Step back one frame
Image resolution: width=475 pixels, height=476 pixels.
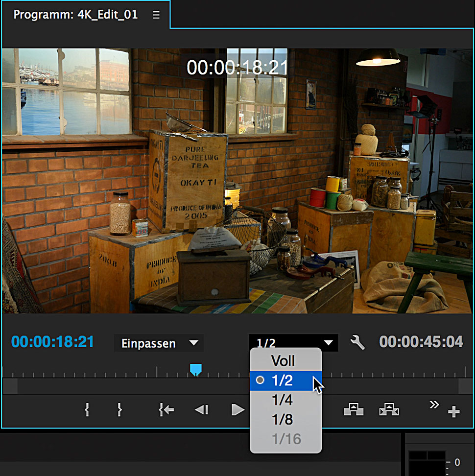tap(202, 410)
